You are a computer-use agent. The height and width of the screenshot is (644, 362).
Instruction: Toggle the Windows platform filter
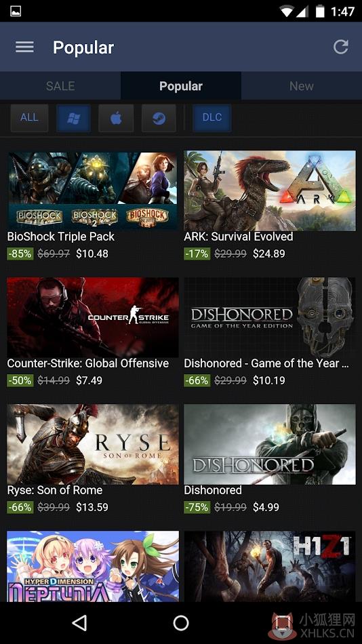click(x=73, y=118)
